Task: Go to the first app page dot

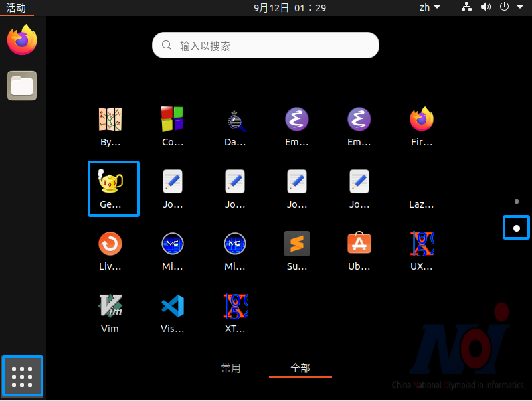Action: (x=517, y=202)
